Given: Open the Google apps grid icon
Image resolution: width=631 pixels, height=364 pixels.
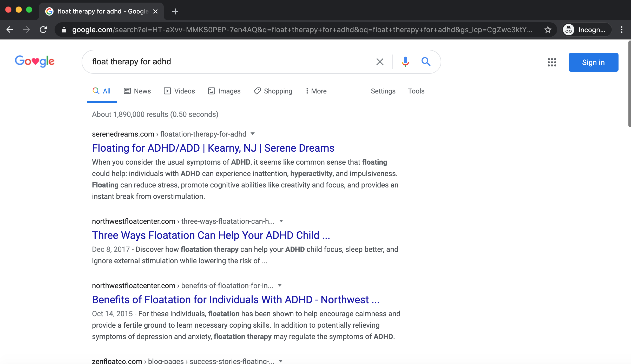Looking at the screenshot, I should click(552, 62).
